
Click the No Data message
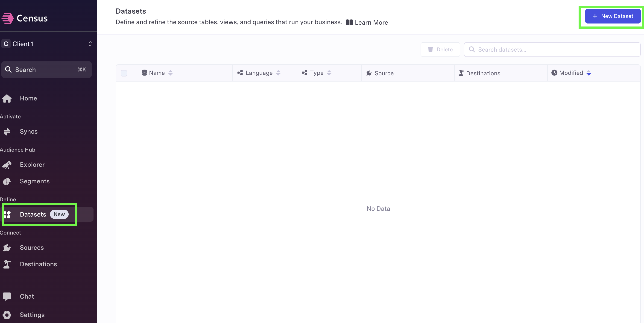(x=378, y=208)
